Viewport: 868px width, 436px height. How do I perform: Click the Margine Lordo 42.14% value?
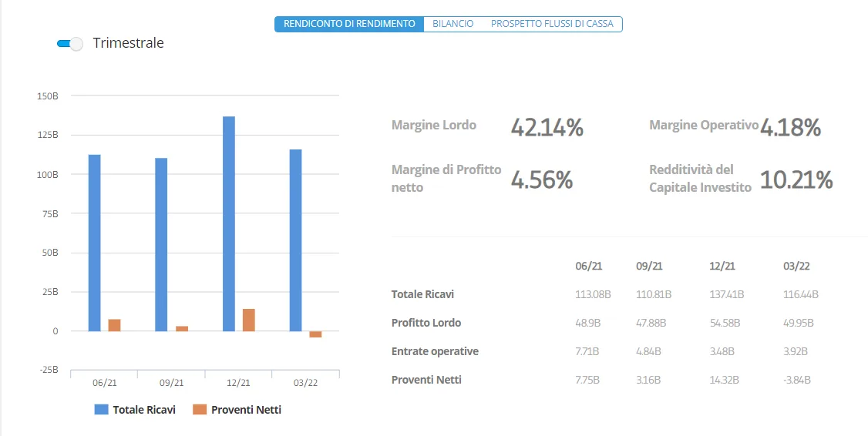coord(547,127)
